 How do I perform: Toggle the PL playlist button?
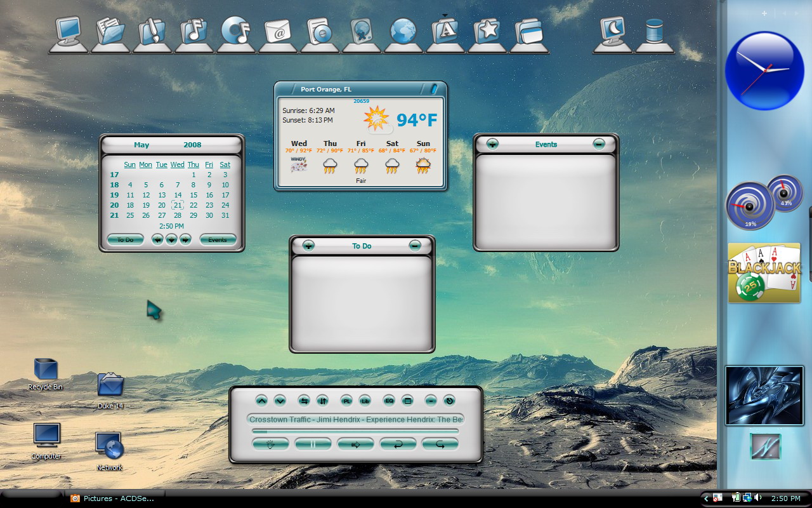346,401
